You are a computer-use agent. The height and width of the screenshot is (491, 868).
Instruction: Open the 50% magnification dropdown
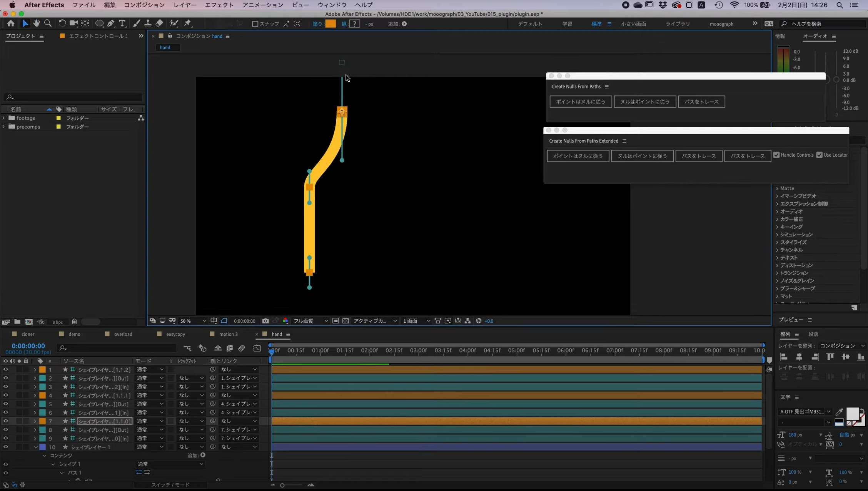(x=193, y=321)
